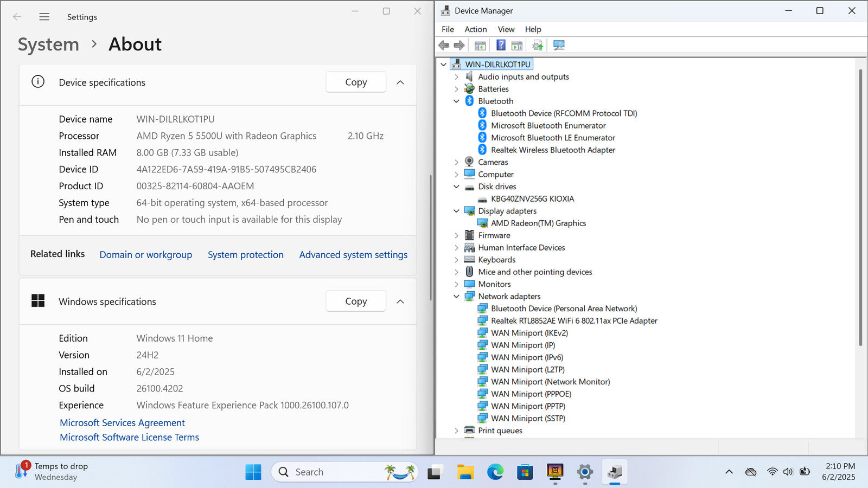This screenshot has height=488, width=868.
Task: Expand Audio inputs and outputs category
Action: pyautogui.click(x=456, y=77)
